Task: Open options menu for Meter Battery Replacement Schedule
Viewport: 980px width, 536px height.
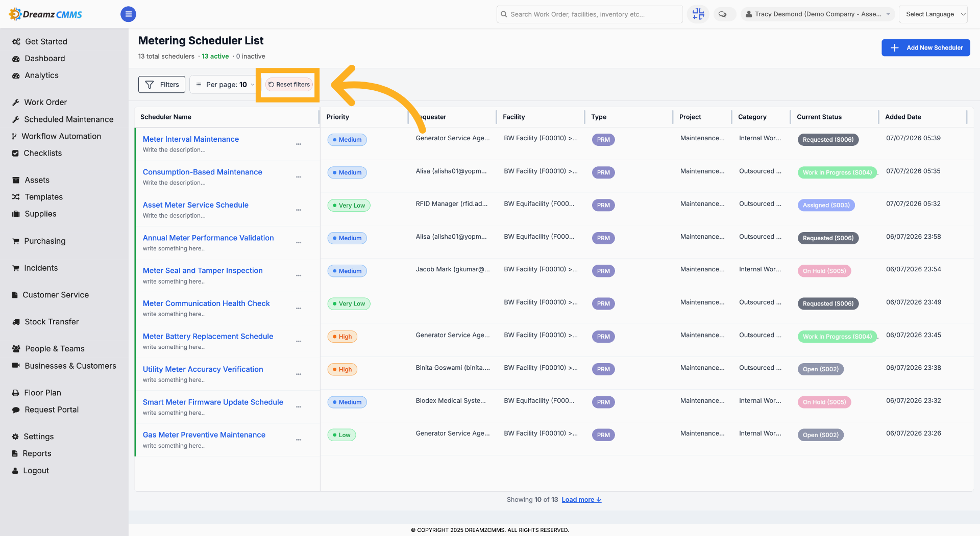Action: coord(299,341)
